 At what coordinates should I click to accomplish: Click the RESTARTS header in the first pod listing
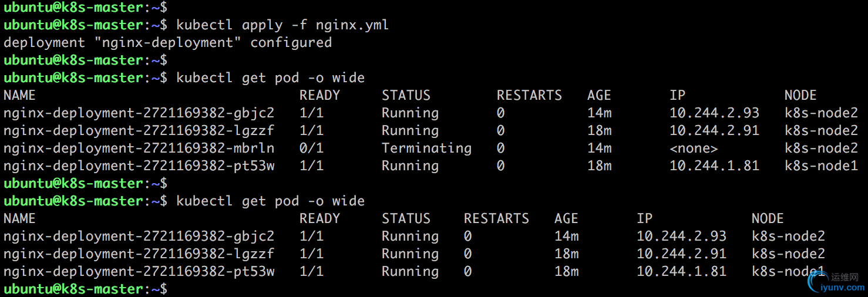pyautogui.click(x=529, y=96)
